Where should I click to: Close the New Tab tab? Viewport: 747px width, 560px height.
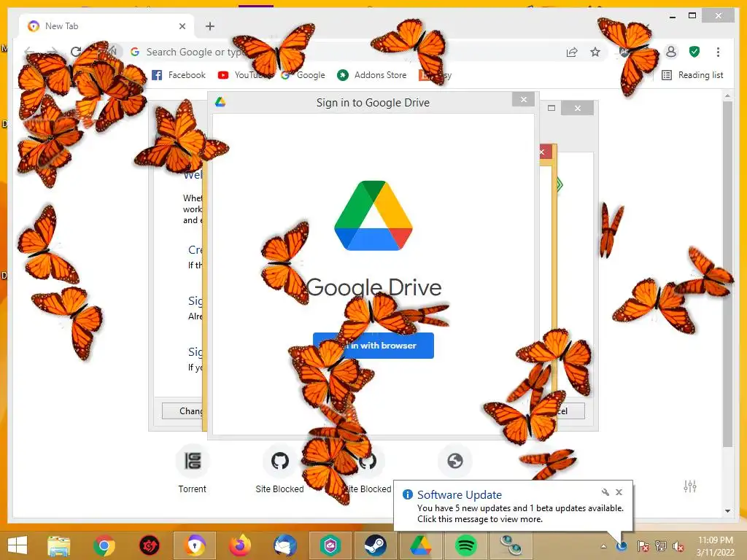pyautogui.click(x=182, y=26)
